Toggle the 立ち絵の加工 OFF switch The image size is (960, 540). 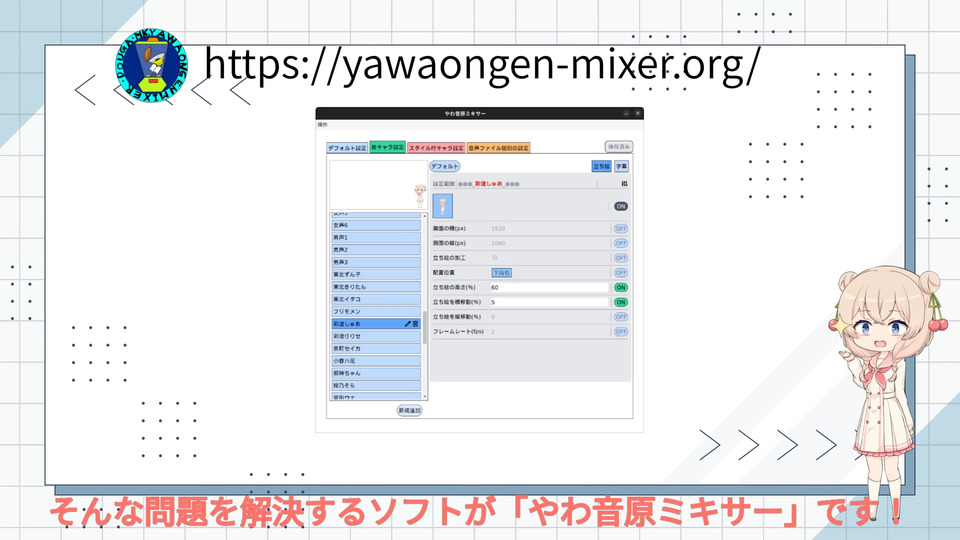click(x=621, y=258)
